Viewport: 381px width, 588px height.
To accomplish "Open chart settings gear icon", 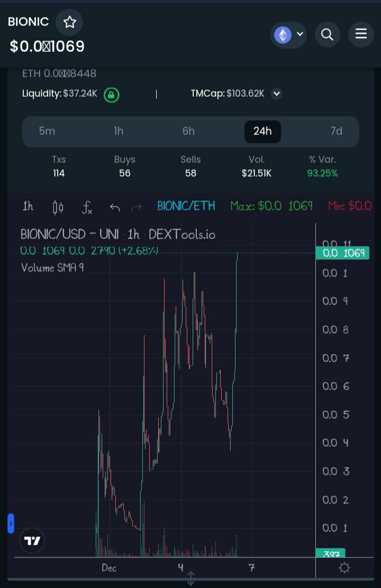I will click(344, 568).
